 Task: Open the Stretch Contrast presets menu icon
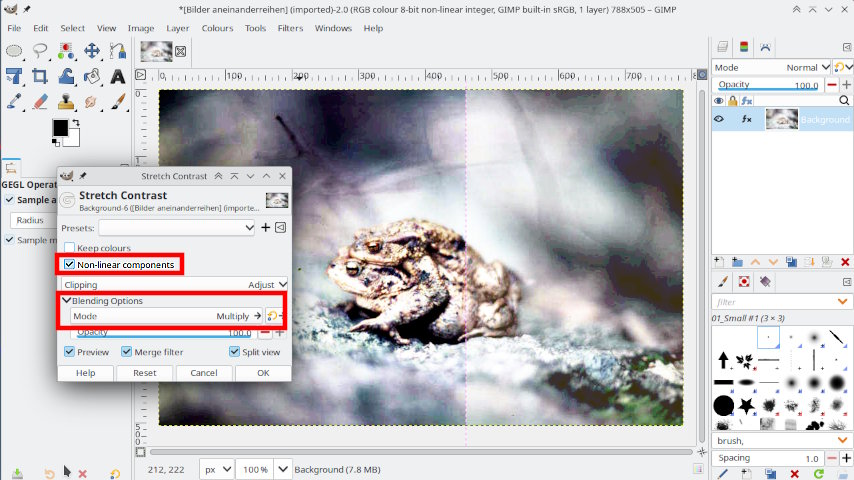(280, 228)
